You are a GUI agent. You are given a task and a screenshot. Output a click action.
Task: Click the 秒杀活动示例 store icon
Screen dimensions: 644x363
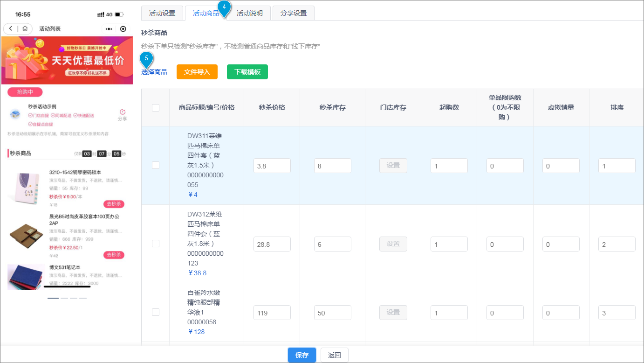(x=15, y=114)
